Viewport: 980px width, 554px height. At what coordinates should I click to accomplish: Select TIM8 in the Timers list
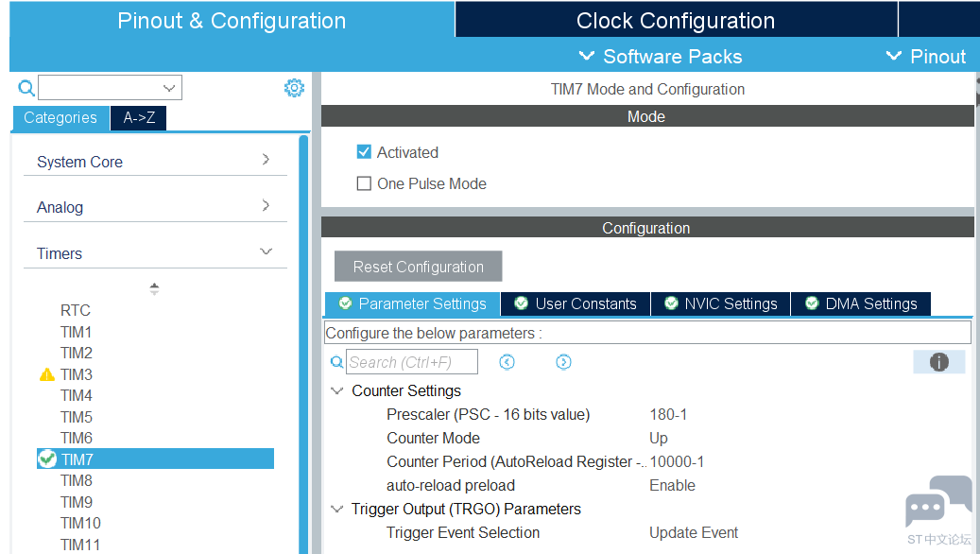point(77,481)
